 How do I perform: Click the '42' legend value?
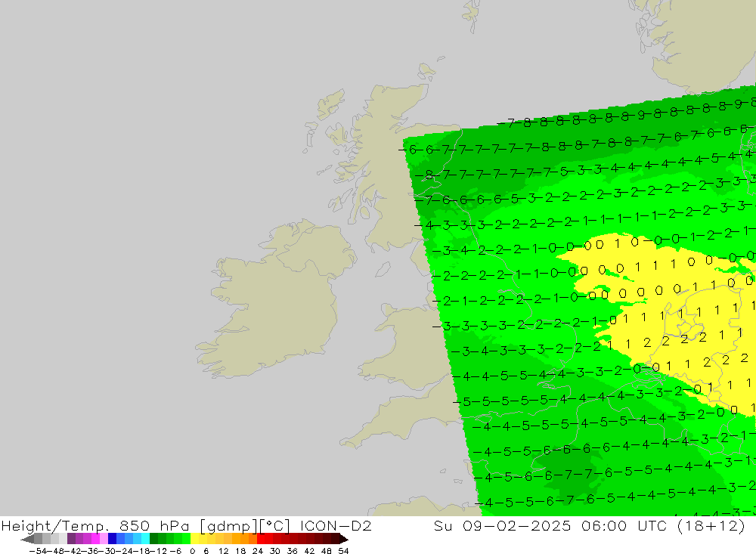[x=309, y=551]
